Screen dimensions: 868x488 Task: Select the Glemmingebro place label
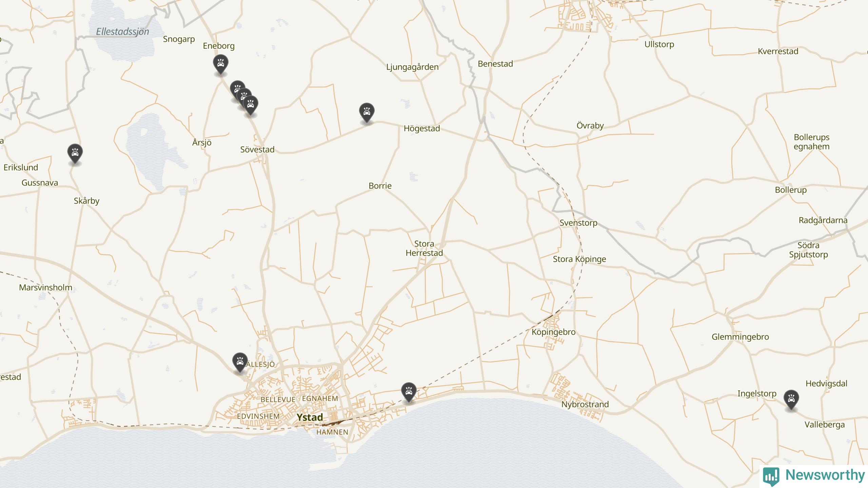(740, 337)
